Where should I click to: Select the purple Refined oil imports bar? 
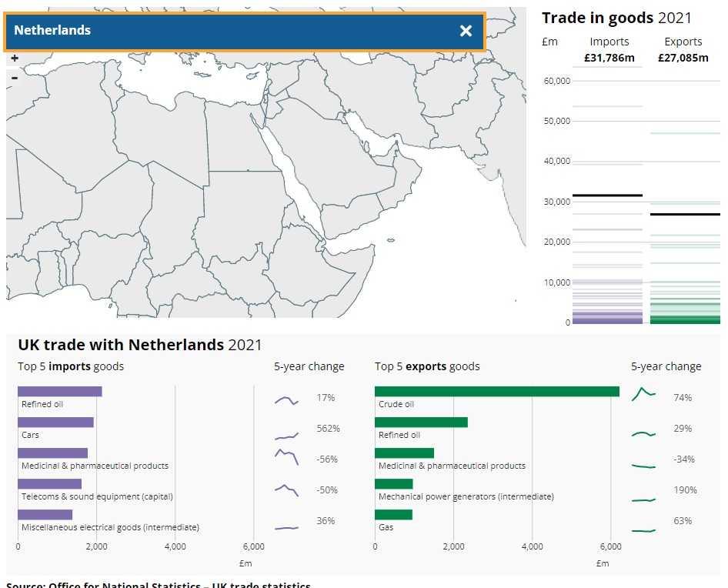coord(59,392)
